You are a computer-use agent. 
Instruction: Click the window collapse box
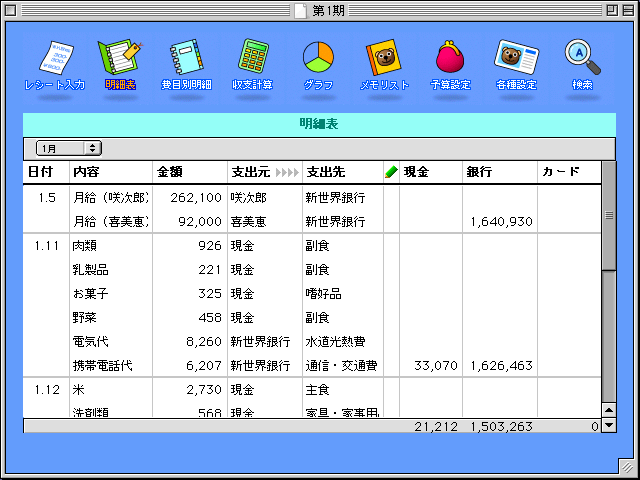[628, 11]
